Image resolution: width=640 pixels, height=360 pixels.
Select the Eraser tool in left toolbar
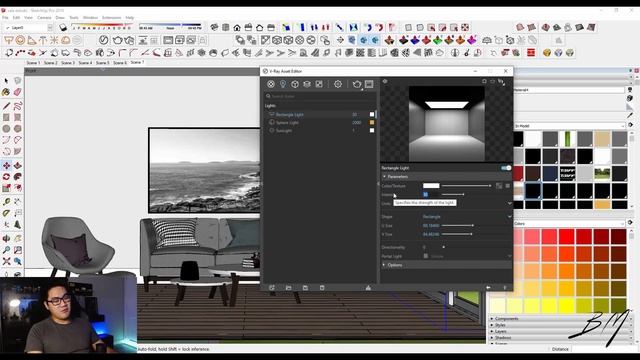tap(18, 92)
